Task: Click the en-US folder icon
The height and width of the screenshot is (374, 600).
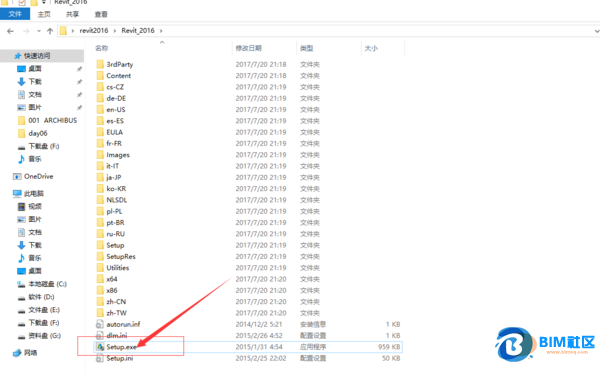Action: click(100, 109)
